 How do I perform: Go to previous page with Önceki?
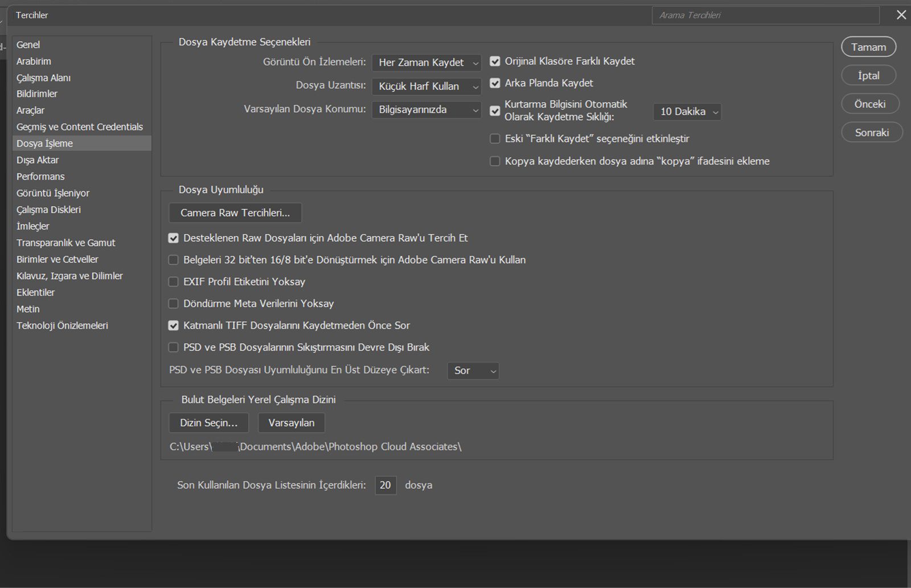(x=870, y=104)
